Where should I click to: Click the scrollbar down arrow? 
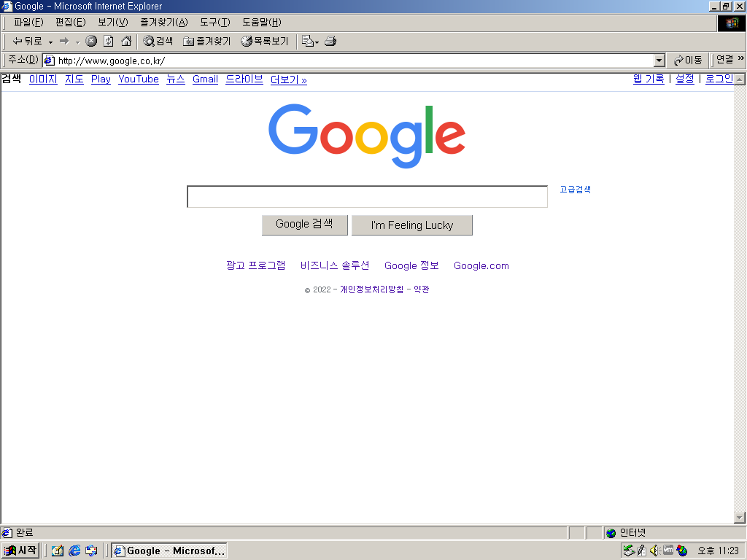click(740, 518)
